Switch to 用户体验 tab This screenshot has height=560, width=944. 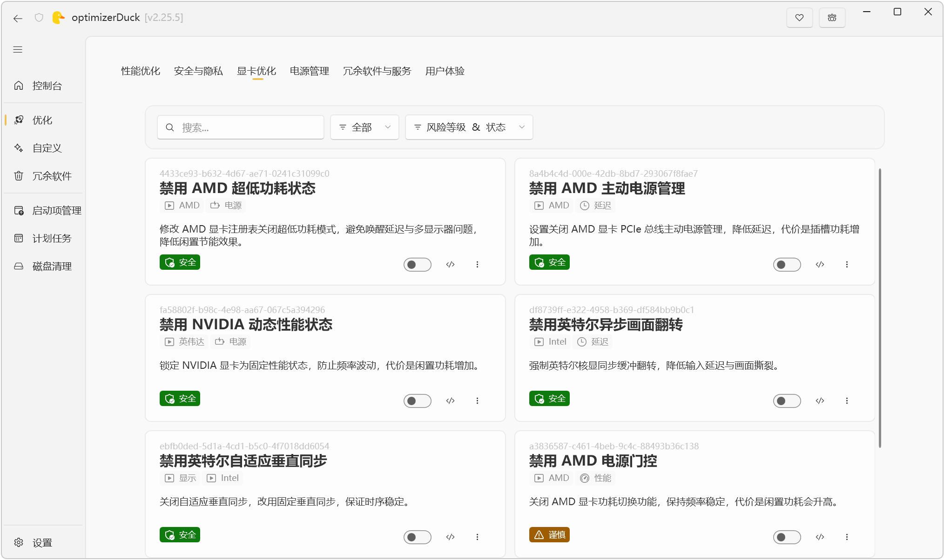(445, 71)
